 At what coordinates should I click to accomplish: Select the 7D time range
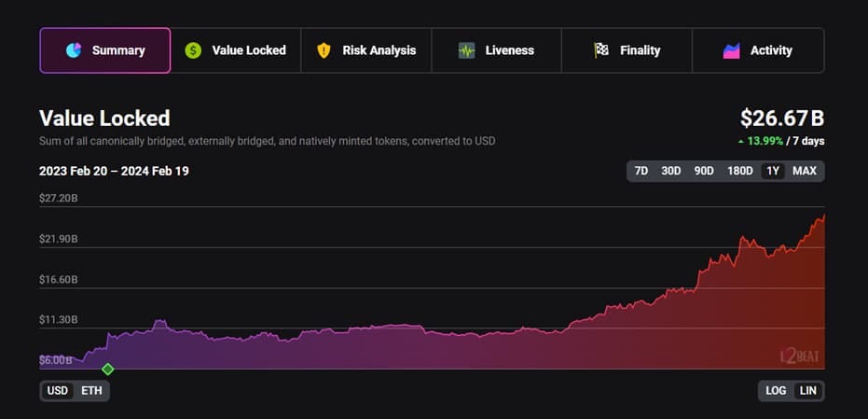click(x=641, y=171)
